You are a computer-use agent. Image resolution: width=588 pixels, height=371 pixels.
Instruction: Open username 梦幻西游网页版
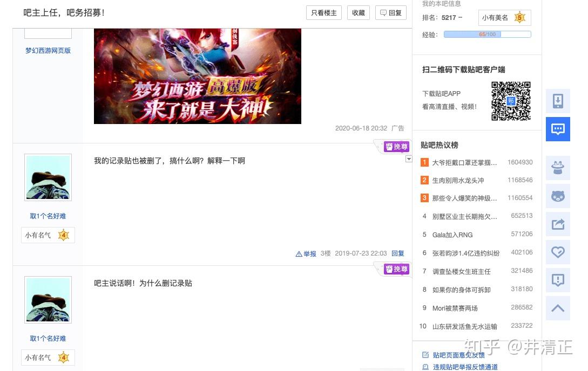coord(48,51)
